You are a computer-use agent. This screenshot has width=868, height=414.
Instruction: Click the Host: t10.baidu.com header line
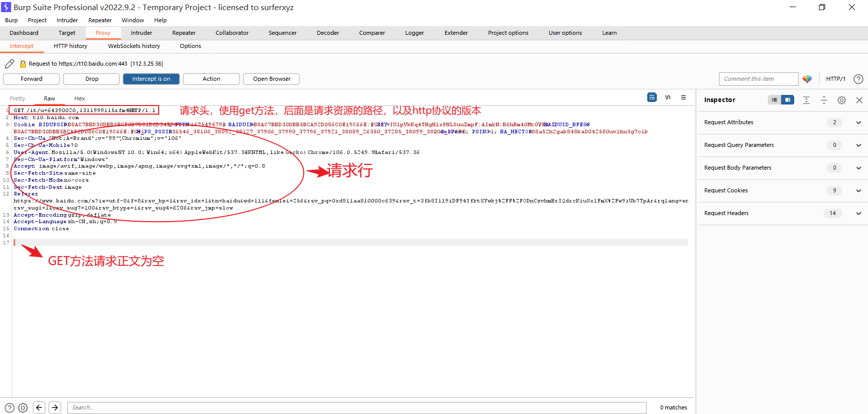[46, 118]
